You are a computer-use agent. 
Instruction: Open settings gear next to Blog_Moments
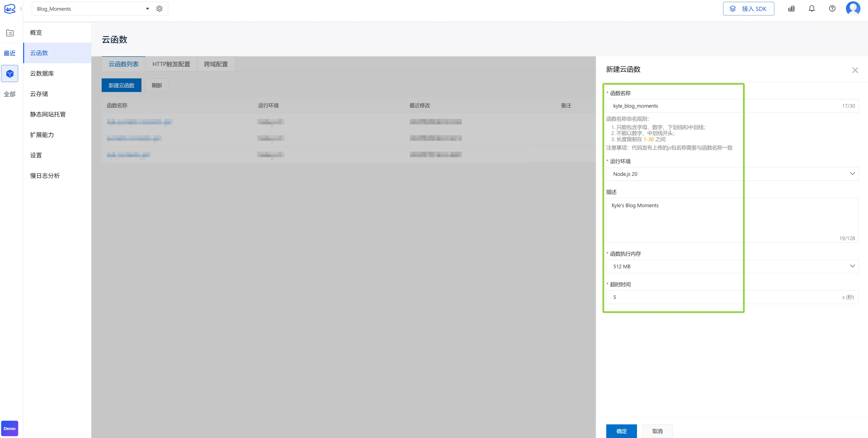pyautogui.click(x=159, y=9)
